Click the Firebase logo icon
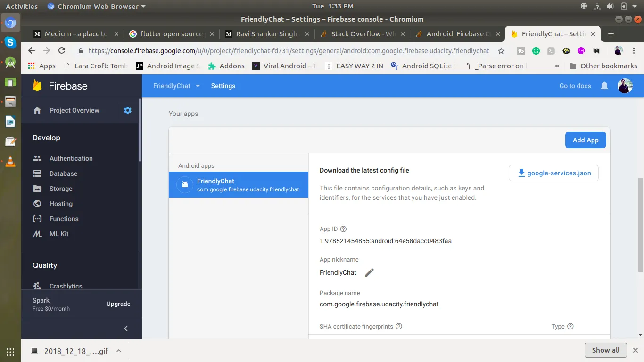Screen dimensions: 644x362 point(37,86)
